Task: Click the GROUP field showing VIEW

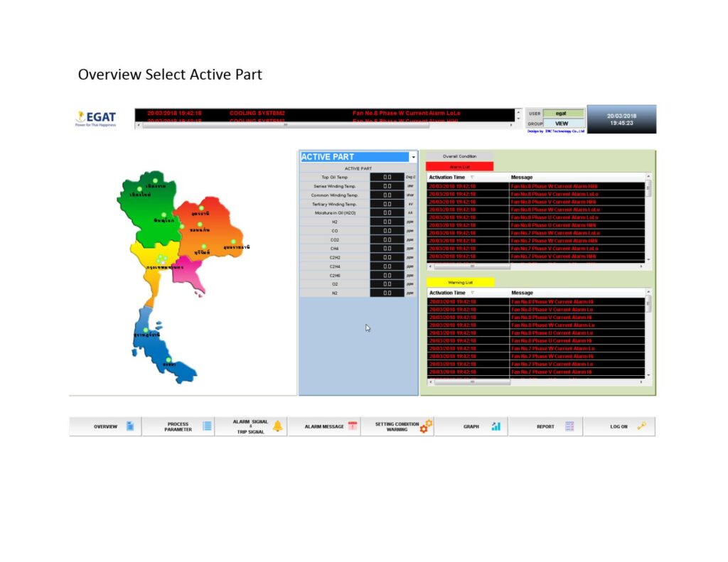Action: [563, 124]
